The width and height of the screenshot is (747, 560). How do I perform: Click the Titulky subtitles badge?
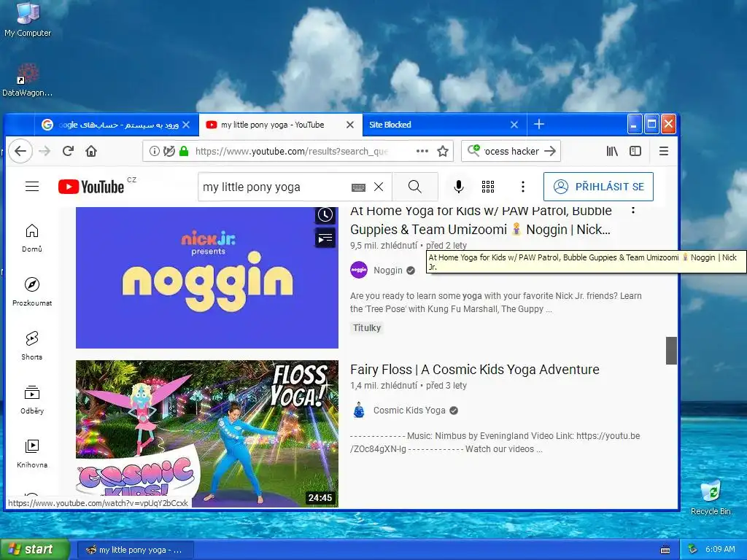point(367,327)
